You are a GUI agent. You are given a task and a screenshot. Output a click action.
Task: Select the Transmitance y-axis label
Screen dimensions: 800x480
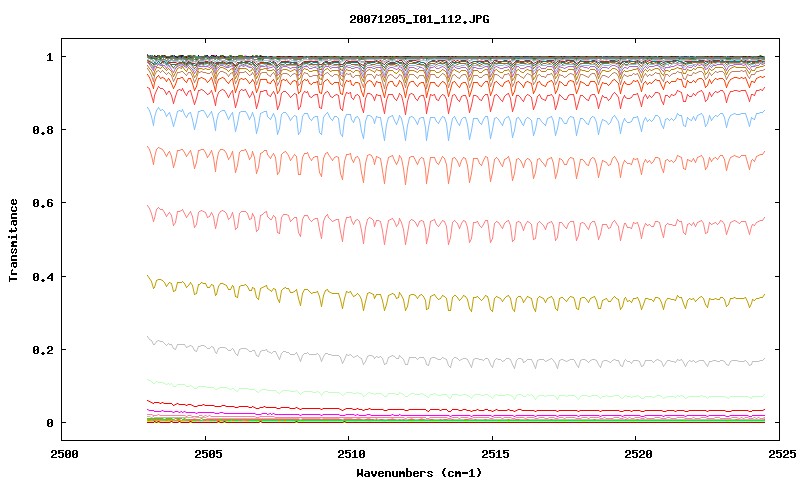coord(13,240)
